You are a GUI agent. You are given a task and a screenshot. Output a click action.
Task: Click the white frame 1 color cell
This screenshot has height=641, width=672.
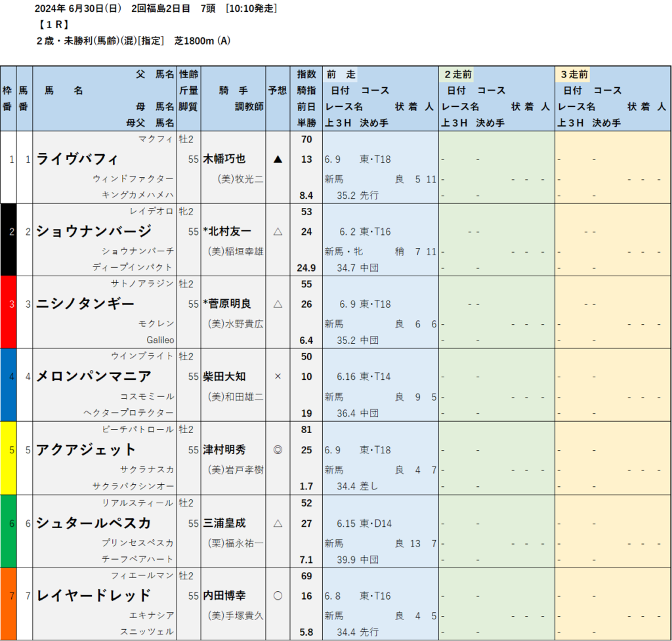pyautogui.click(x=8, y=167)
